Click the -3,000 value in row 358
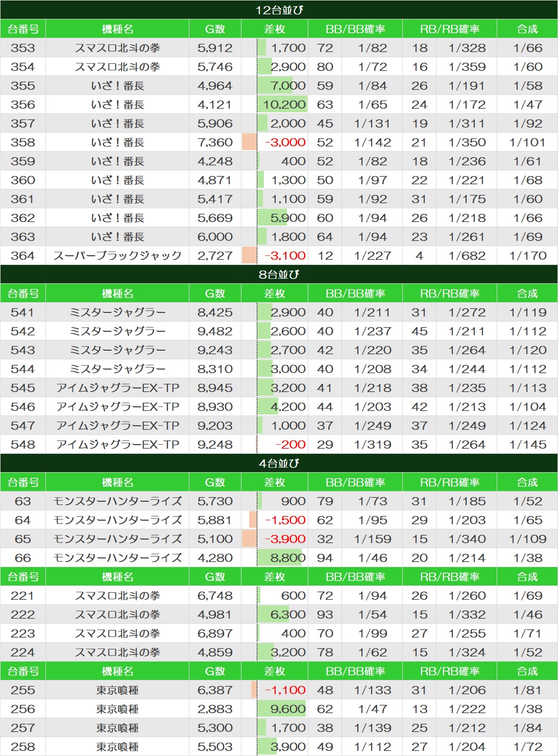Image resolution: width=558 pixels, height=756 pixels. (285, 142)
